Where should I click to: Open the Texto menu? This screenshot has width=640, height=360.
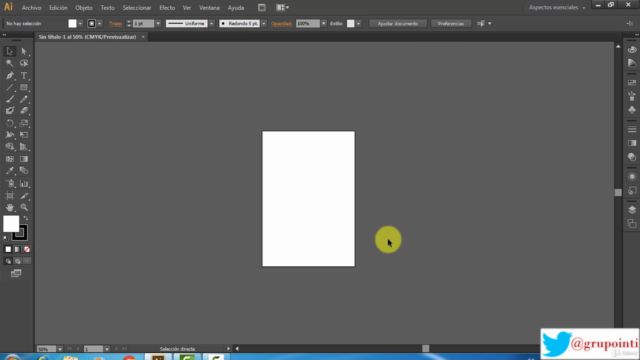(x=107, y=8)
